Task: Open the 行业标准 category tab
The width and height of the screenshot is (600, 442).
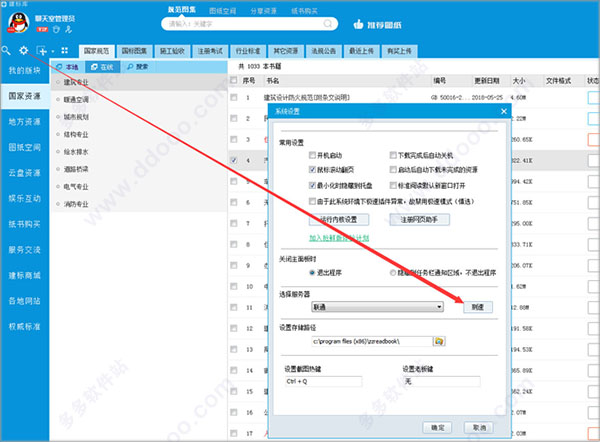Action: (x=248, y=51)
